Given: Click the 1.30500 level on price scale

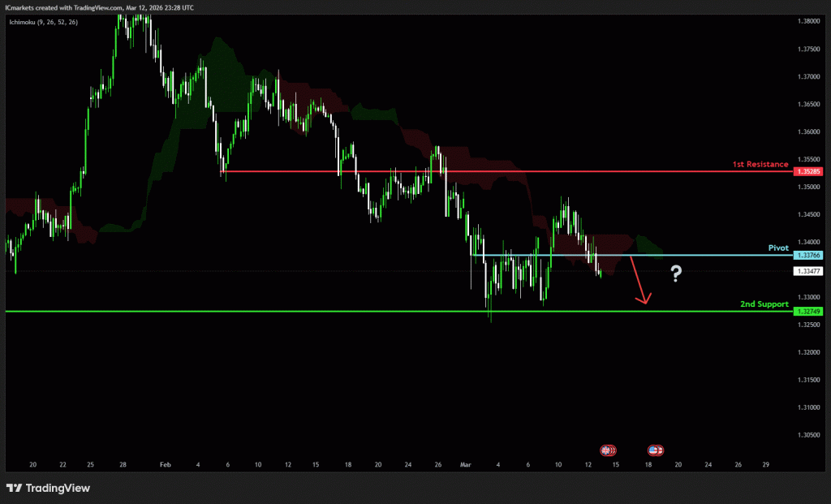Looking at the screenshot, I should point(809,435).
